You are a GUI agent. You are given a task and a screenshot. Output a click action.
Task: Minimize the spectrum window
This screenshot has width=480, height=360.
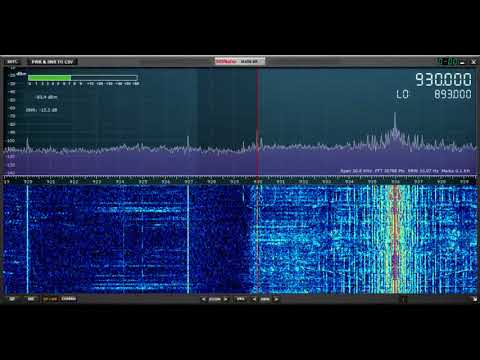click(x=462, y=62)
